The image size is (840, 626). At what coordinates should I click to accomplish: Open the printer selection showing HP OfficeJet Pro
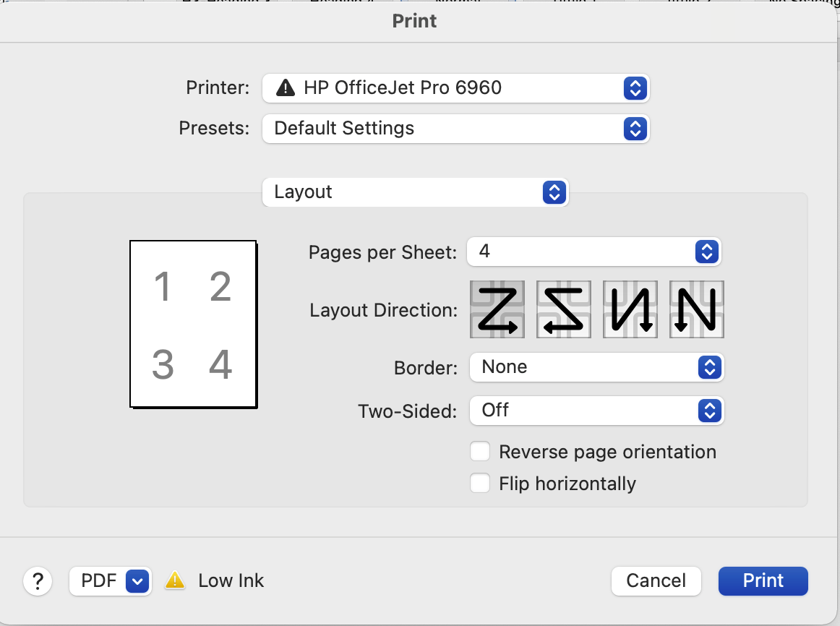coord(455,87)
